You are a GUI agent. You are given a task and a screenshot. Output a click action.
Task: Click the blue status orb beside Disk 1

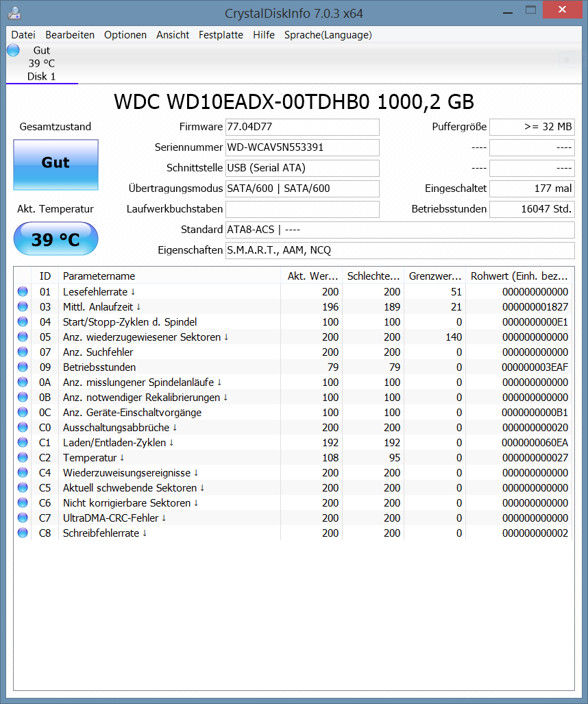click(x=14, y=50)
